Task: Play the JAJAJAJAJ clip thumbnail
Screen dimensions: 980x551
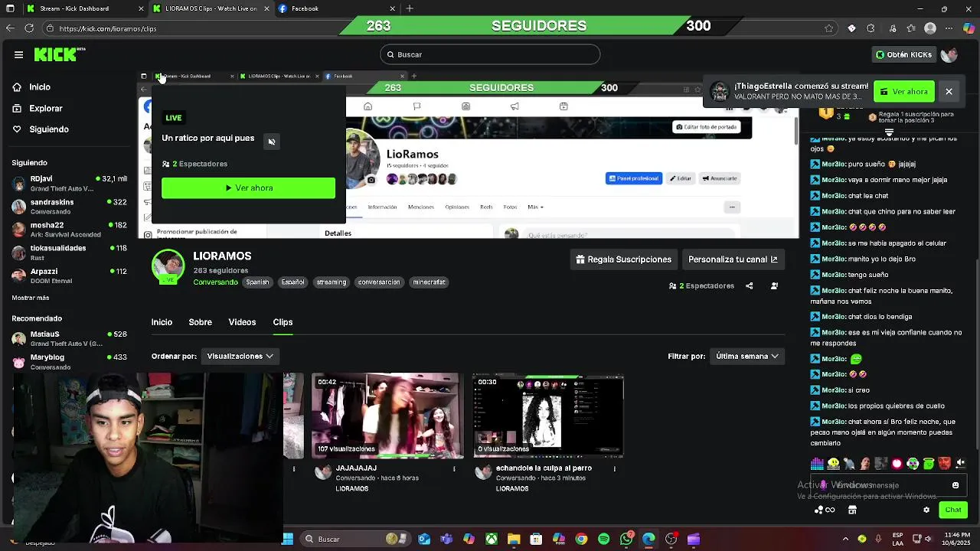Action: coord(387,416)
